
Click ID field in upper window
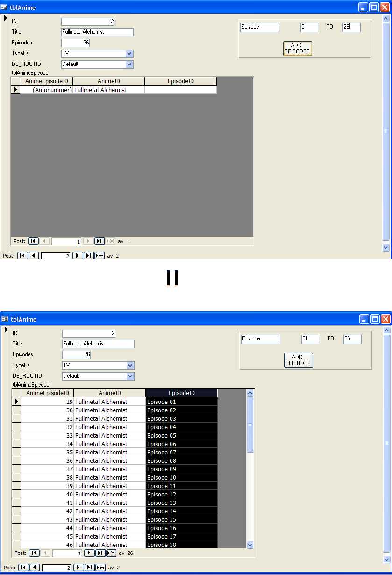pos(88,22)
